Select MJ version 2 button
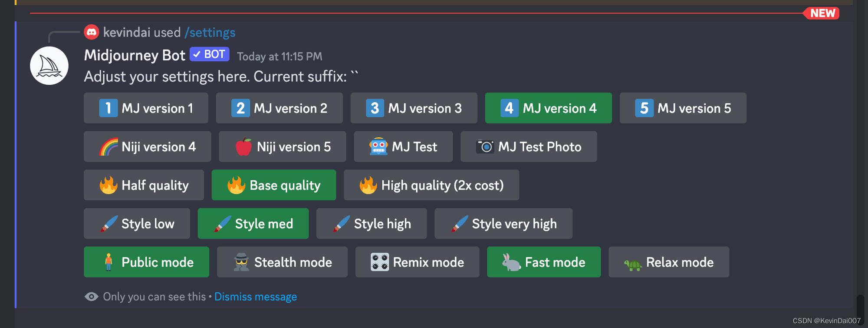The height and width of the screenshot is (328, 868). click(279, 108)
